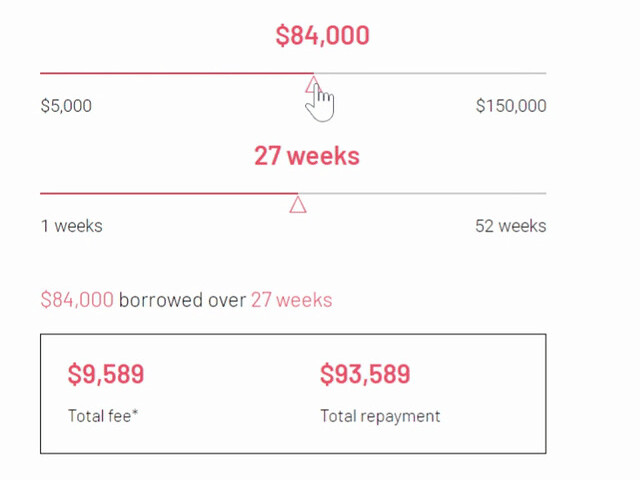Select the $5,000 minimum amount label
The height and width of the screenshot is (480, 640).
[x=66, y=106]
